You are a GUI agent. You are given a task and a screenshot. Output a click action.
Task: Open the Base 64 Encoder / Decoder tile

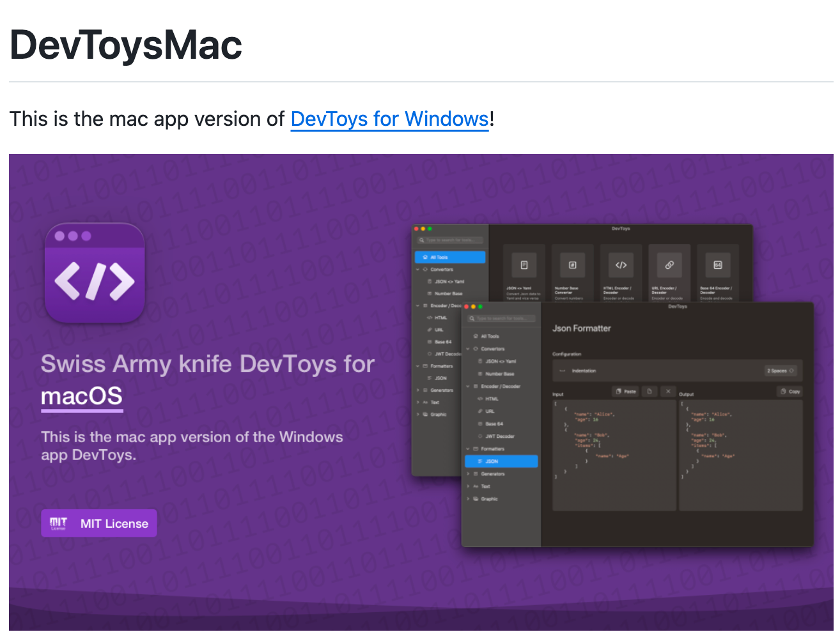pos(718,273)
